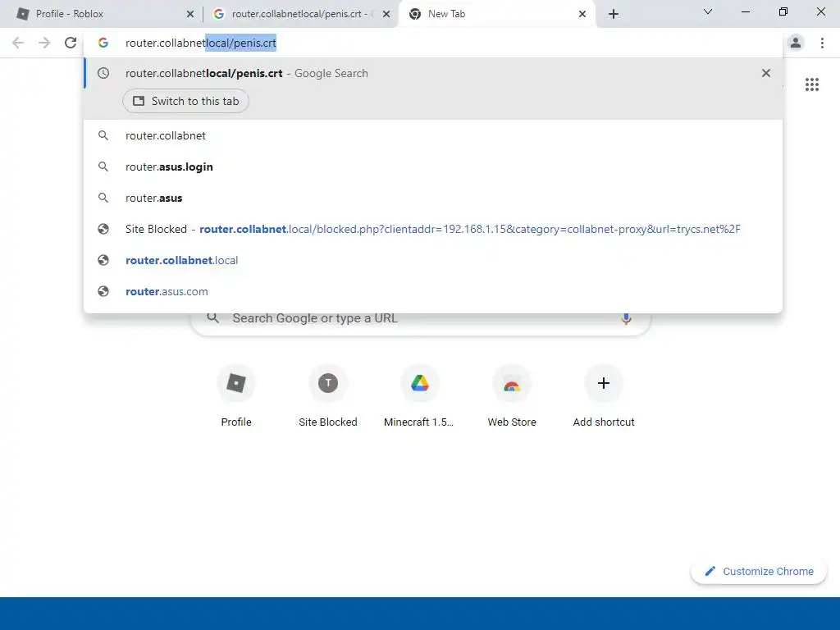Open the Minecraft 1.5 Drive shortcut
Screen dimensions: 840x630
click(x=419, y=396)
